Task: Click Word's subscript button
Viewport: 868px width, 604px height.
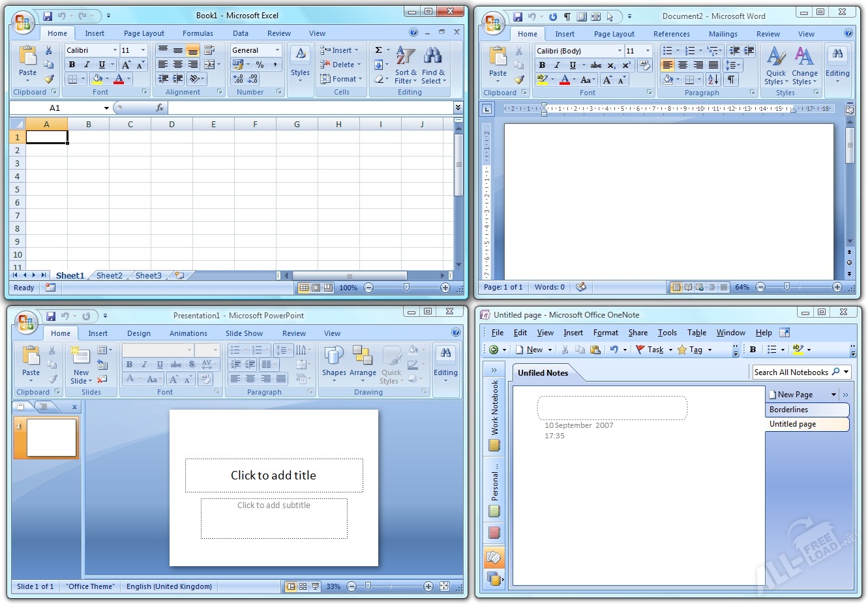Action: [611, 65]
